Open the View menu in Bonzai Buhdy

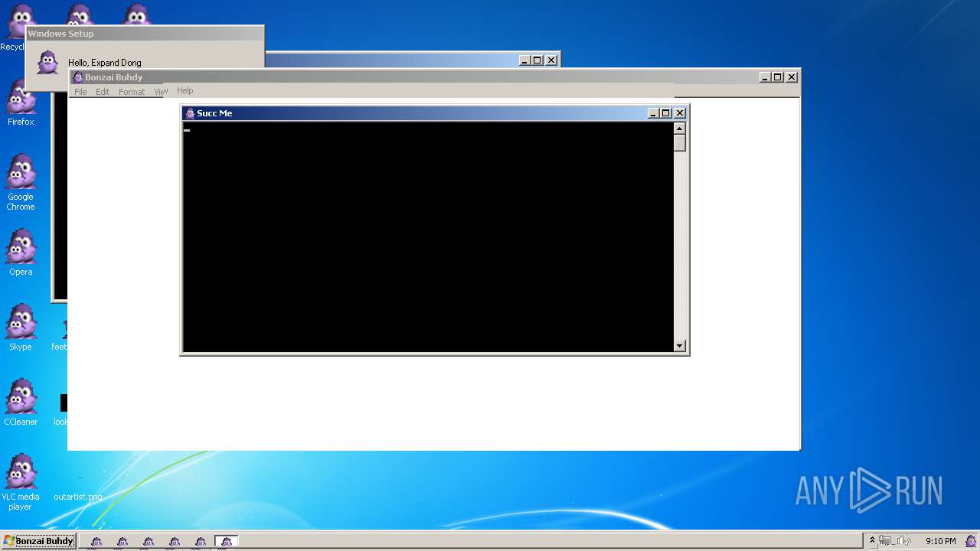pos(160,92)
